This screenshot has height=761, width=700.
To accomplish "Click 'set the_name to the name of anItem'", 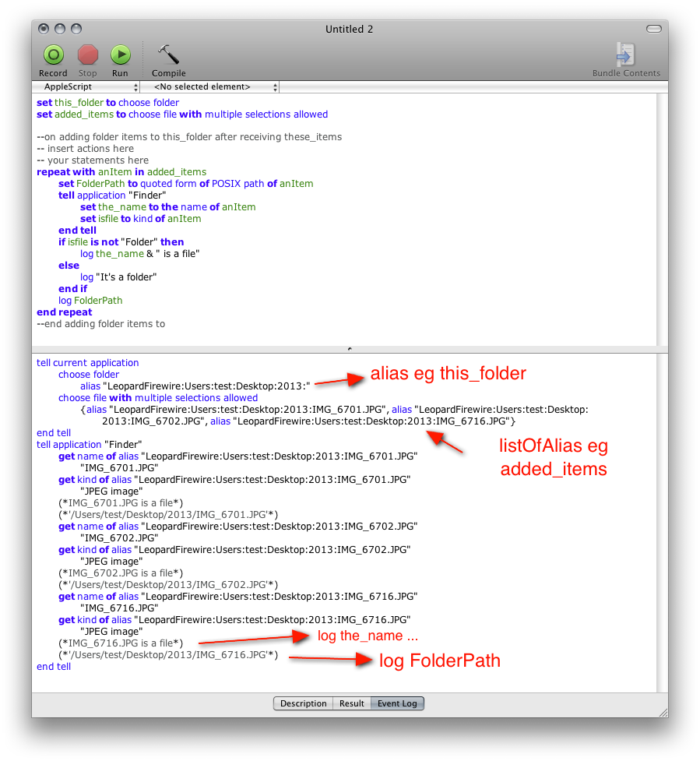I will 168,206.
